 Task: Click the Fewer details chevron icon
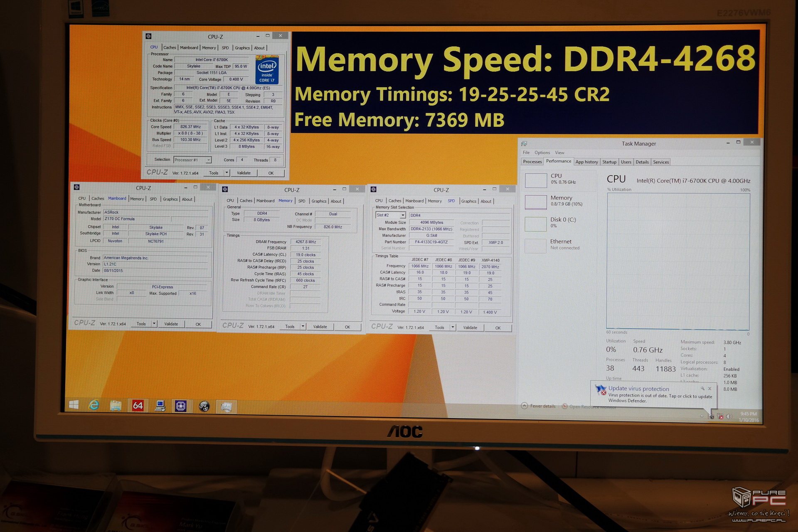click(525, 406)
